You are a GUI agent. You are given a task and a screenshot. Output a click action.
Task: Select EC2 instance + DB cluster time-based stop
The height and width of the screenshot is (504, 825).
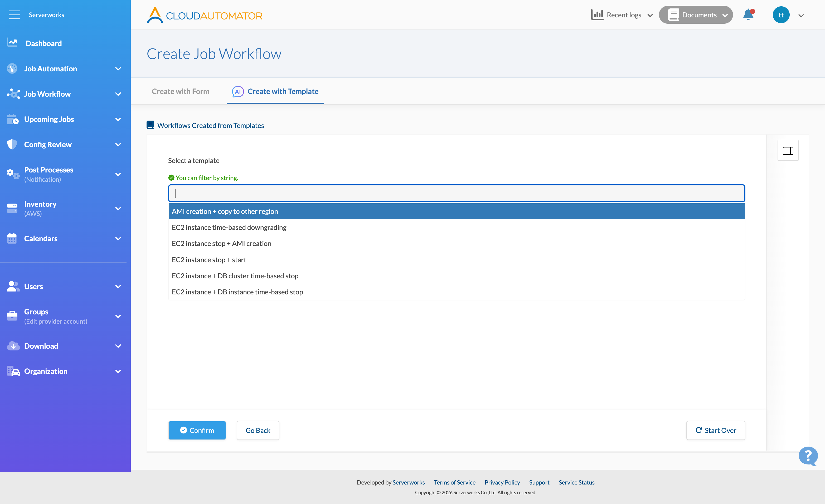[457, 276]
